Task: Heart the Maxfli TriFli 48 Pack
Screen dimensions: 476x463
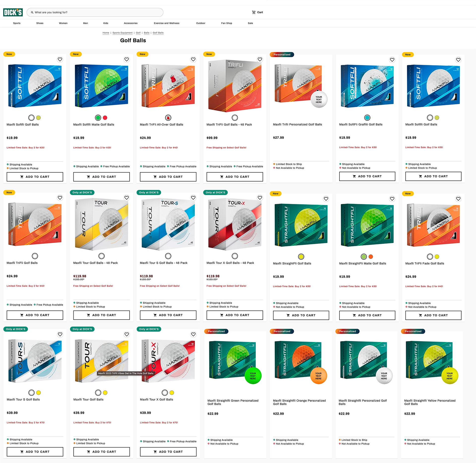Action: 260,59
